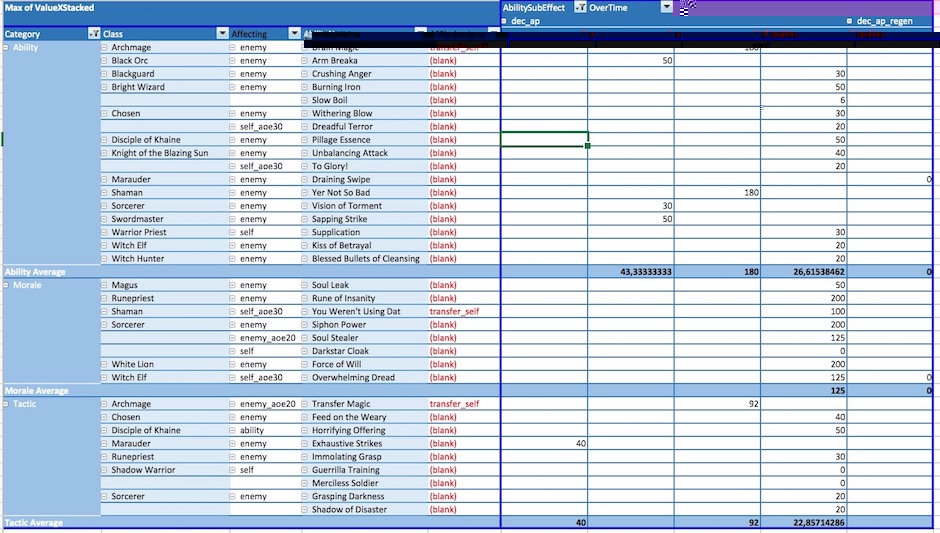
Task: Collapse the Knight of the Blazing Sun row
Action: [x=105, y=153]
